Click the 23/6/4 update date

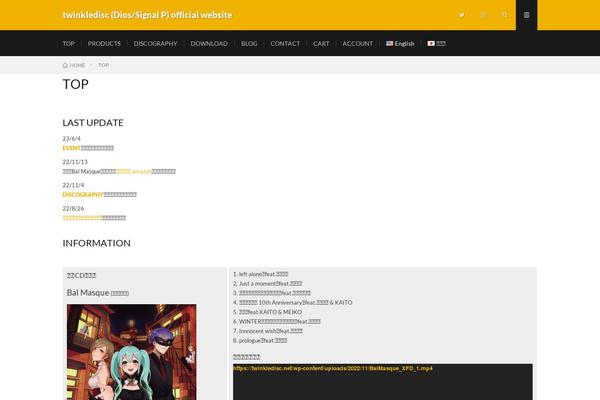(x=72, y=139)
